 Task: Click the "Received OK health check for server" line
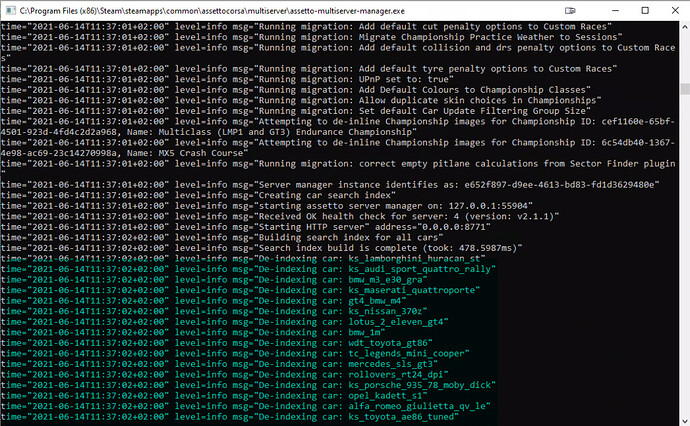(280, 217)
